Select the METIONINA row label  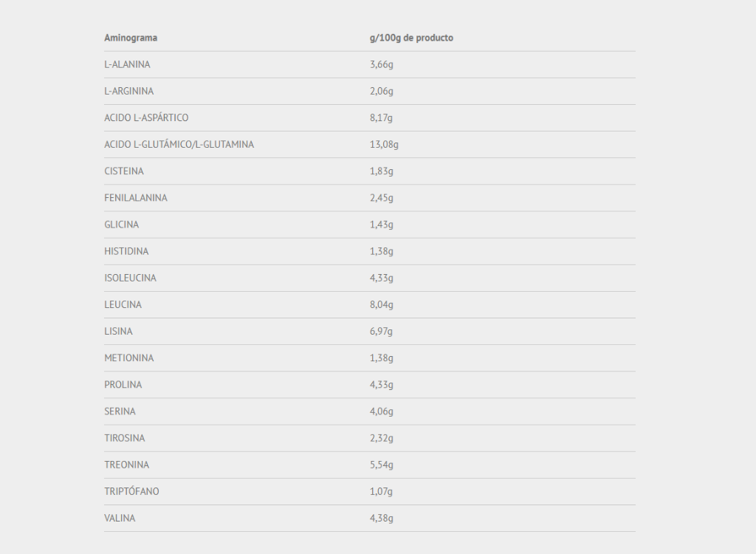point(128,358)
